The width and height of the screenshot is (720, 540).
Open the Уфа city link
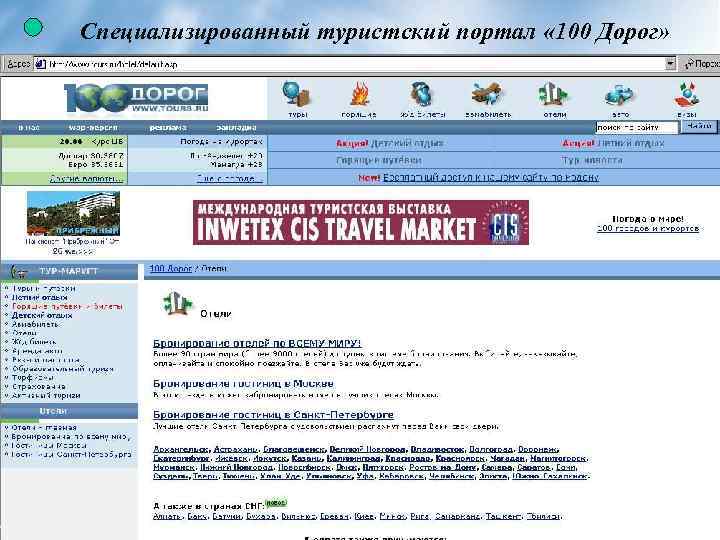click(x=365, y=476)
